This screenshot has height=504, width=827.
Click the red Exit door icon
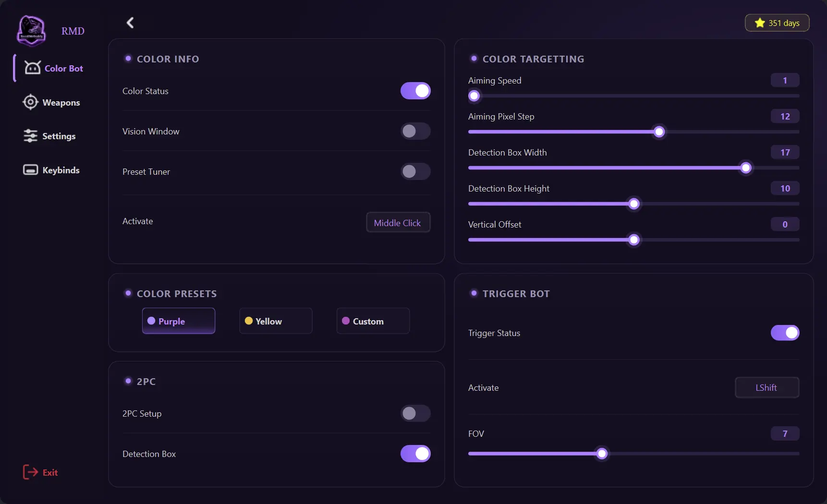click(x=30, y=472)
